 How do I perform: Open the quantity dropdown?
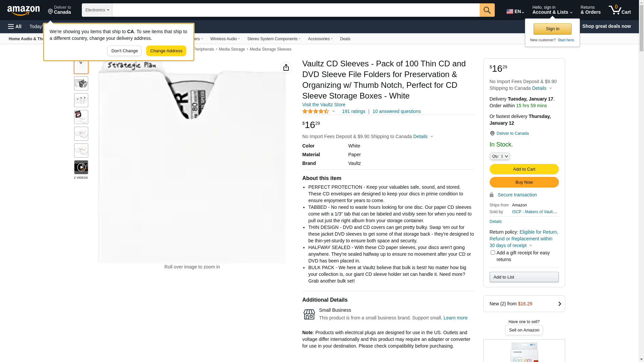click(500, 156)
